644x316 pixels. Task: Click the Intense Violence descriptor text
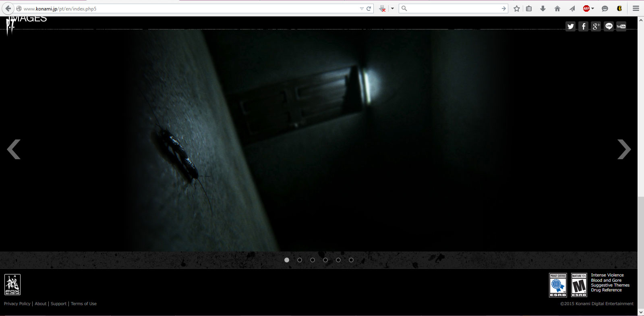607,275
